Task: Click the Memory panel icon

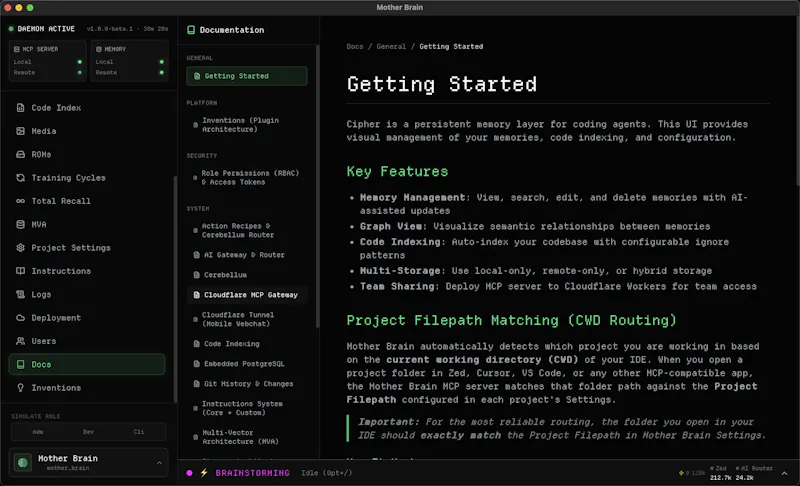Action: click(x=99, y=49)
